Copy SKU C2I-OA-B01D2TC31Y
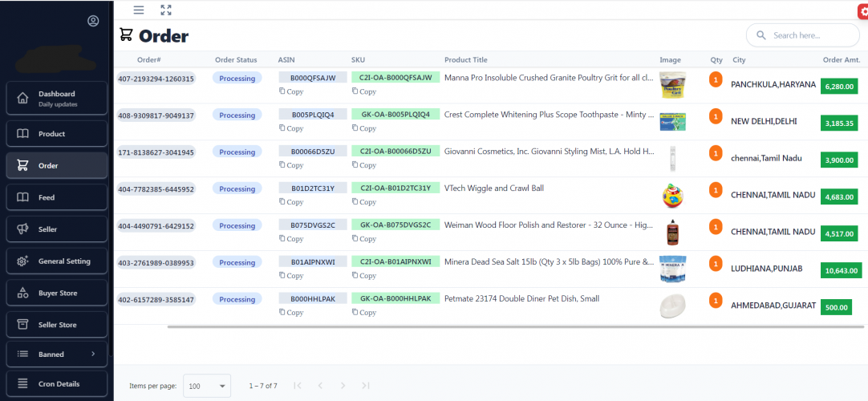 (x=364, y=202)
